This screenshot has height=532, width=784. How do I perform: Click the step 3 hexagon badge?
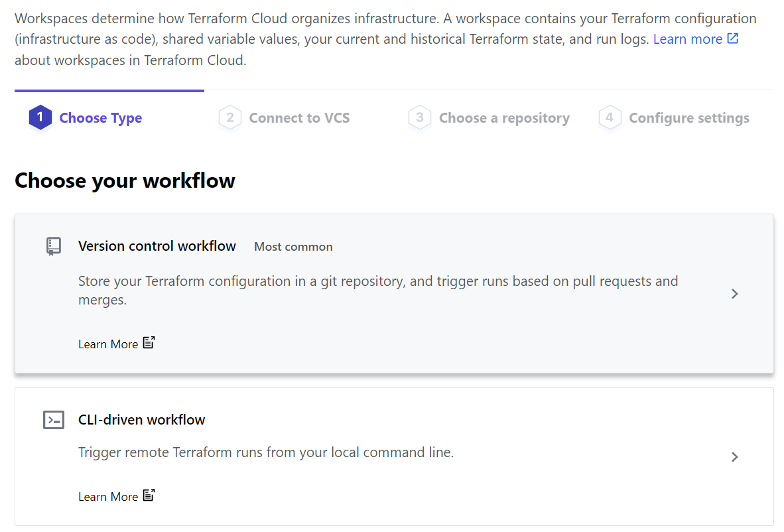[419, 118]
